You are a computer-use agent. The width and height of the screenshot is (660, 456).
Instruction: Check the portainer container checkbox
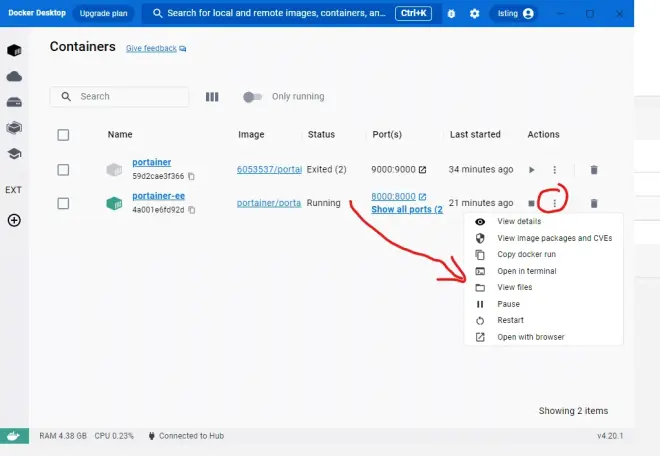pos(63,170)
